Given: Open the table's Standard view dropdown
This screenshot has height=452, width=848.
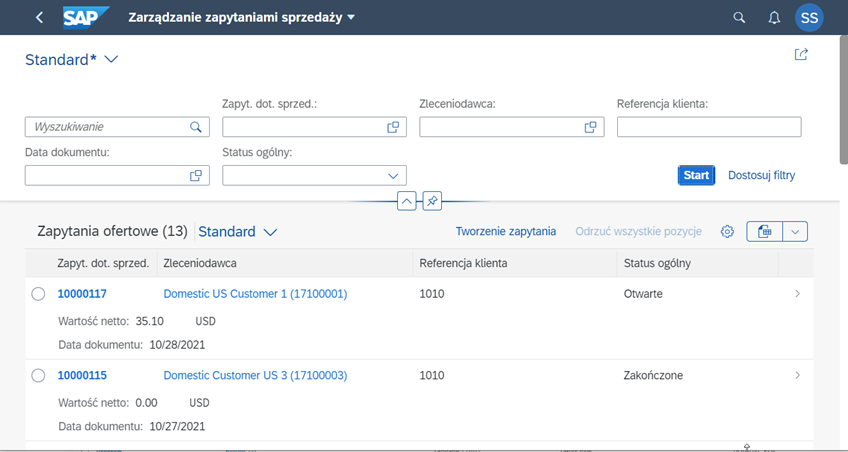Looking at the screenshot, I should click(237, 231).
